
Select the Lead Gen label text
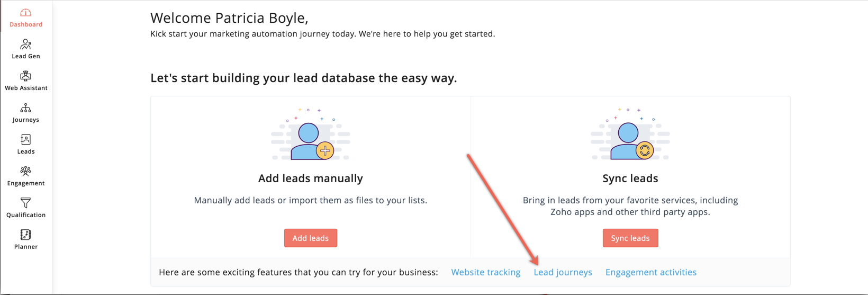(26, 56)
